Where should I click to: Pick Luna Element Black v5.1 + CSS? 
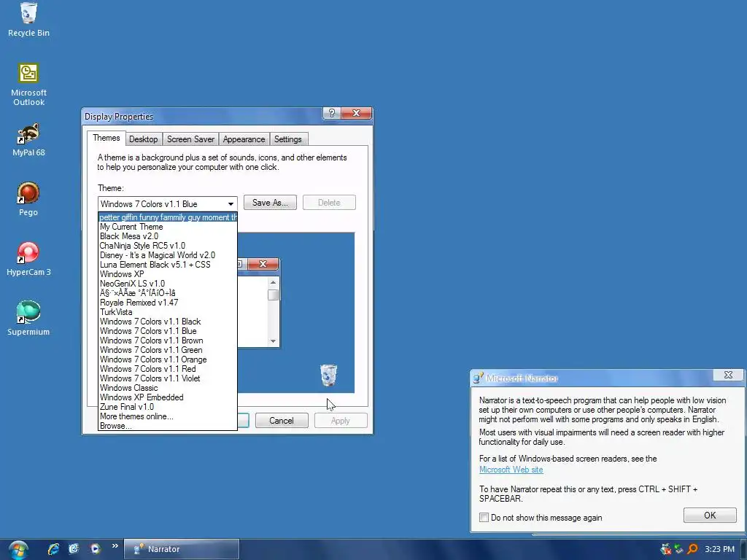pyautogui.click(x=168, y=265)
